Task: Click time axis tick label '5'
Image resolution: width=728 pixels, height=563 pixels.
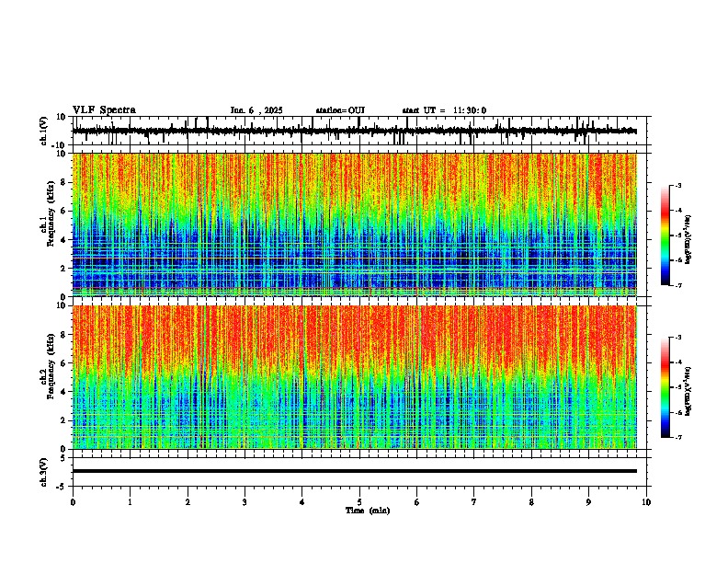Action: tap(359, 502)
